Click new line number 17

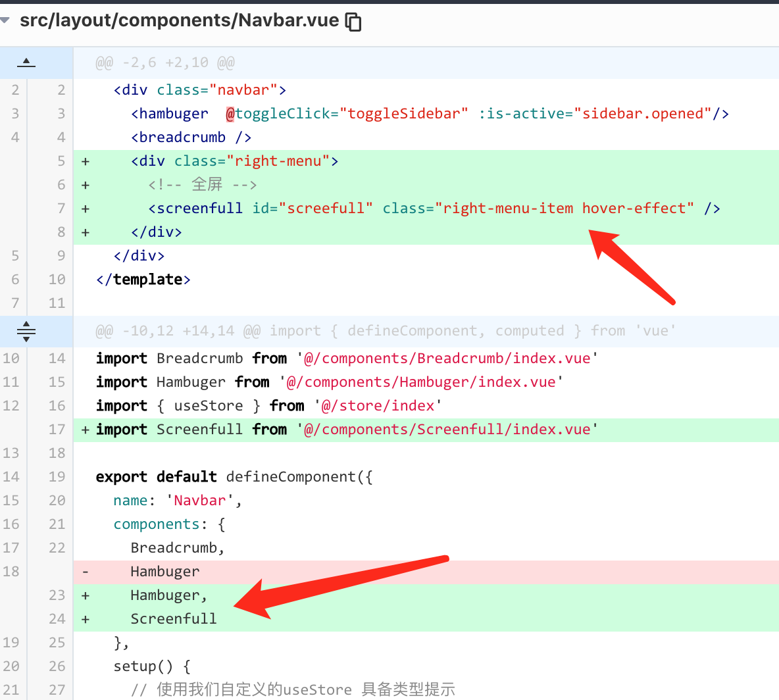click(x=57, y=429)
